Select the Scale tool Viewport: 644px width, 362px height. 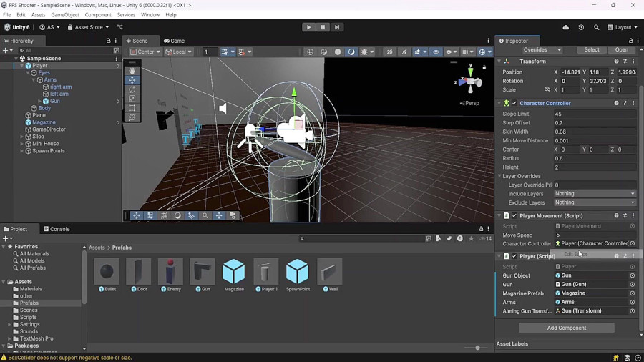coord(132,99)
